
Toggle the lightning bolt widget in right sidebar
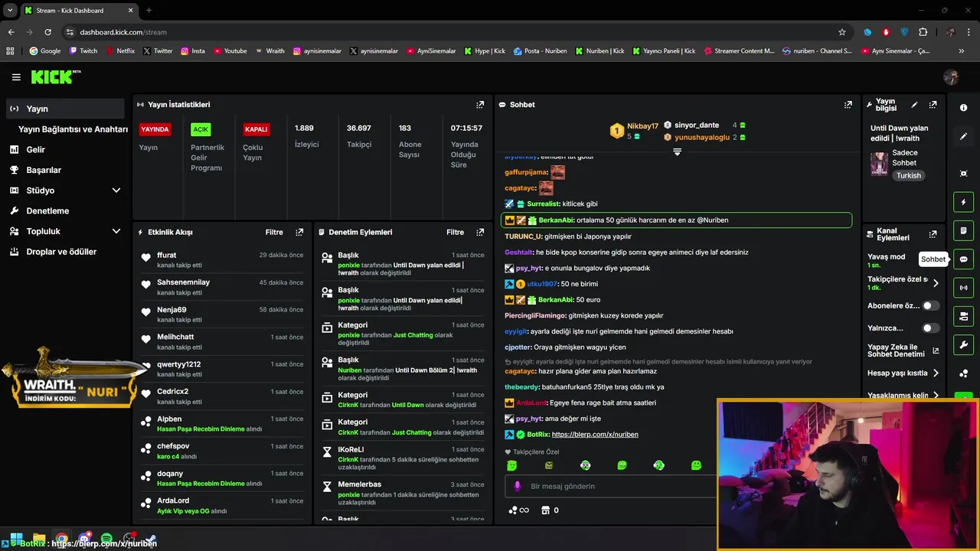963,202
